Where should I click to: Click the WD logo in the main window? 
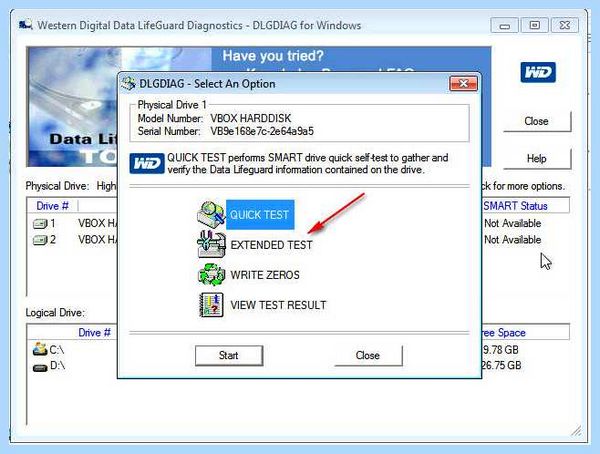pos(538,72)
